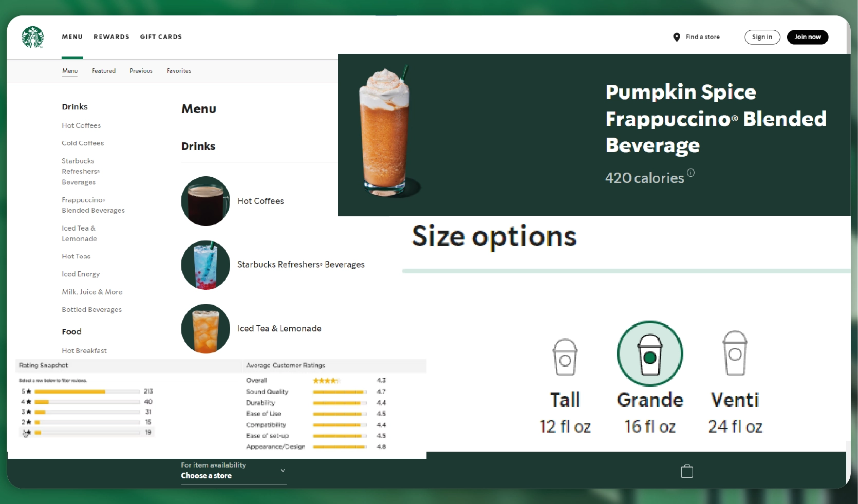
Task: Open Hot Breakfast under Food
Action: (84, 350)
